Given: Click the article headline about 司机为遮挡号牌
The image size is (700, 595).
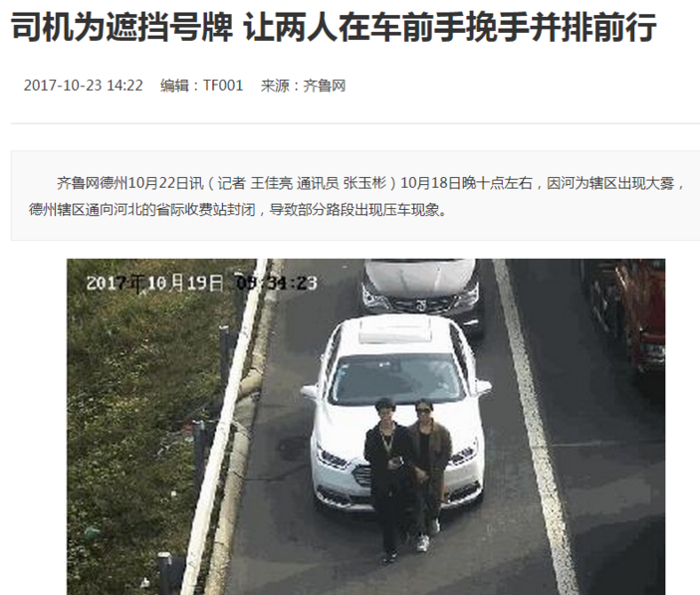Looking at the screenshot, I should click(x=334, y=27).
